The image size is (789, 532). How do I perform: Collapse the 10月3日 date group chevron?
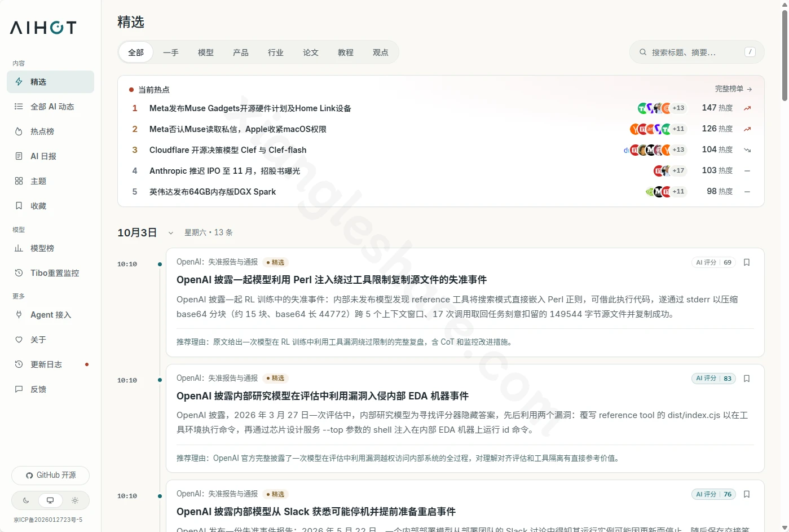click(x=171, y=233)
